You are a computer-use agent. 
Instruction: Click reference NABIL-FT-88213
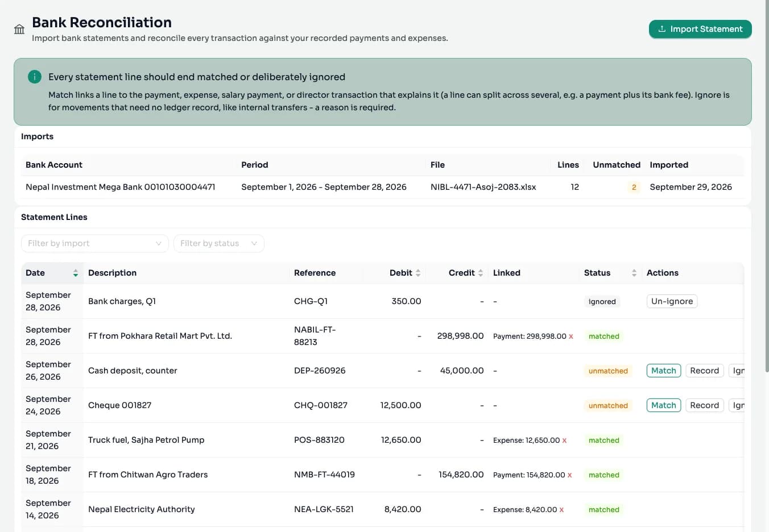pos(315,336)
